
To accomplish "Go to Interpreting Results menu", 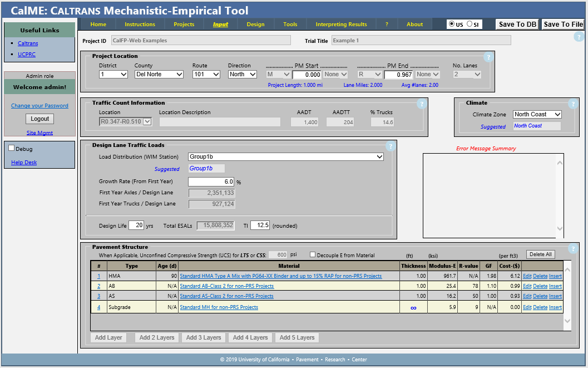I will (341, 24).
